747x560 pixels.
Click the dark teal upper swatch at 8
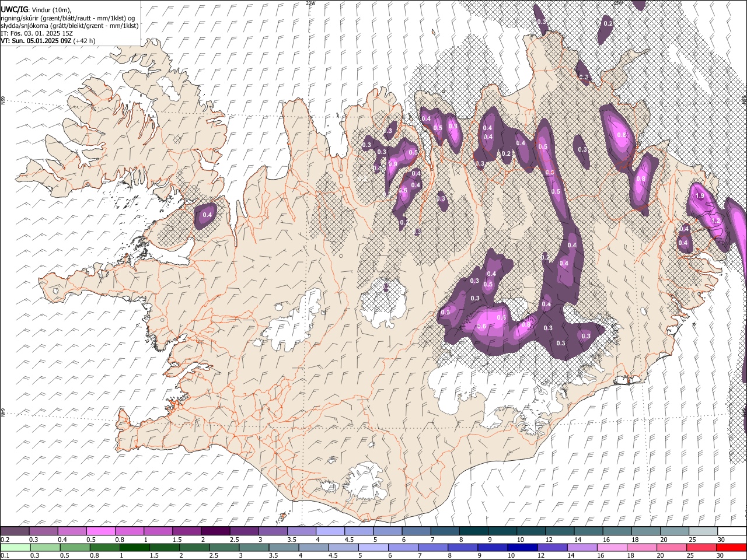(x=473, y=531)
